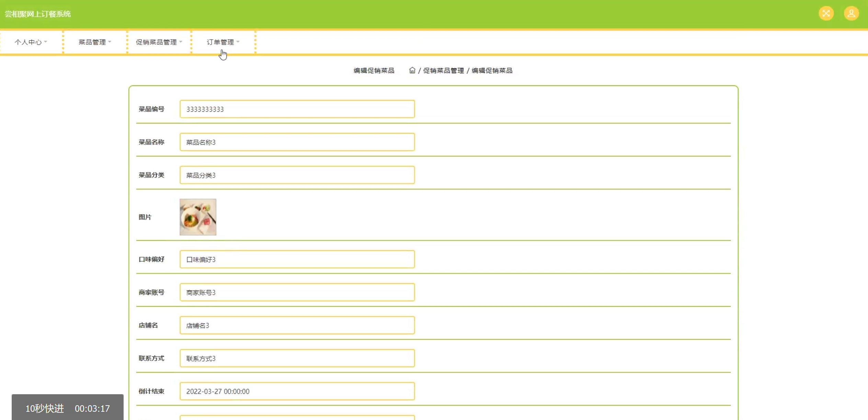Open the 订单管理 menu
The height and width of the screenshot is (420, 868).
[223, 42]
